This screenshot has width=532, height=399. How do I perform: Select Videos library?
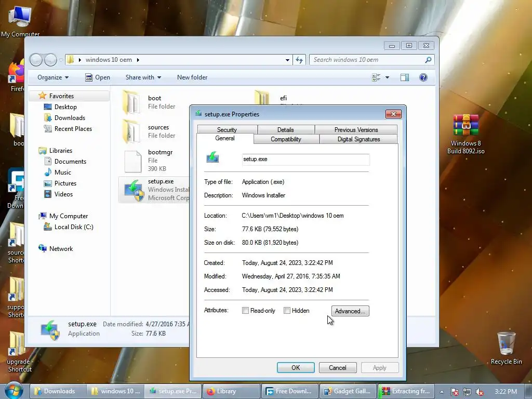[63, 194]
